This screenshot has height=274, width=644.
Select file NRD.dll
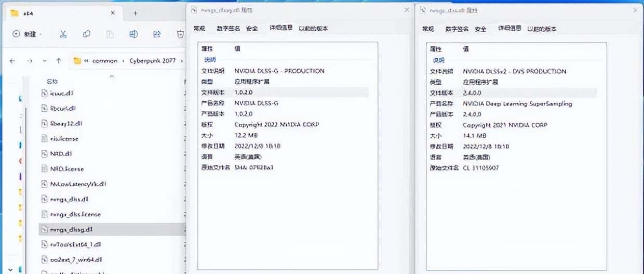(61, 154)
